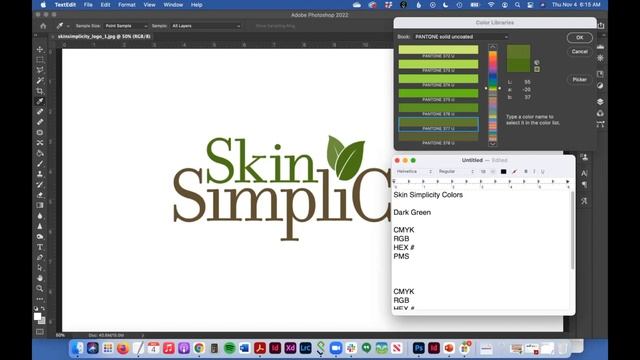Open Adobe Acrobat from the dock
Viewport: 640px width, 360px height.
(260, 348)
